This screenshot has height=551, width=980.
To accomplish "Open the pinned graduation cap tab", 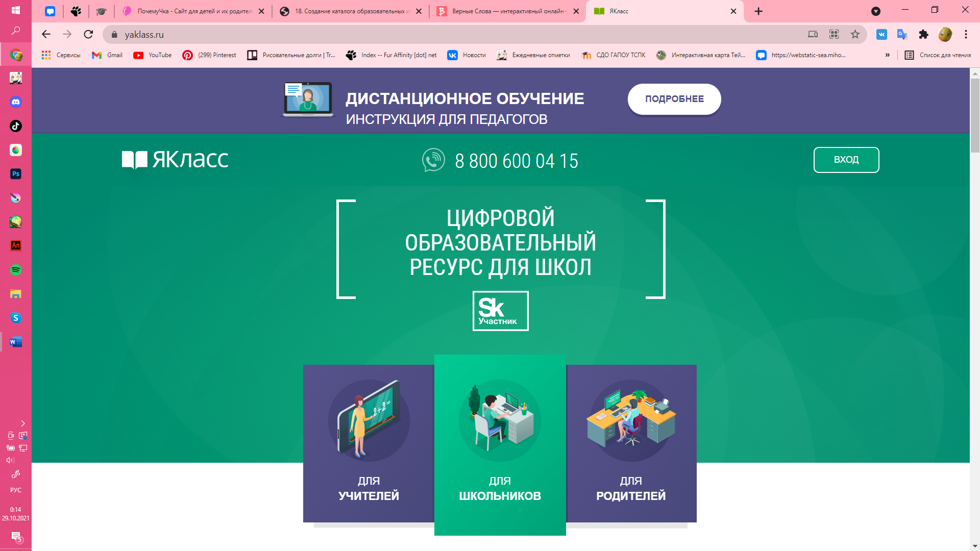I will pos(101,11).
